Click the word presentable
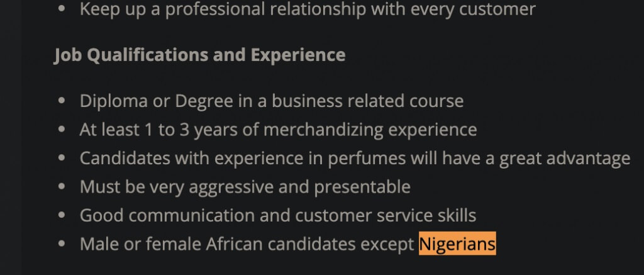 [x=362, y=187]
